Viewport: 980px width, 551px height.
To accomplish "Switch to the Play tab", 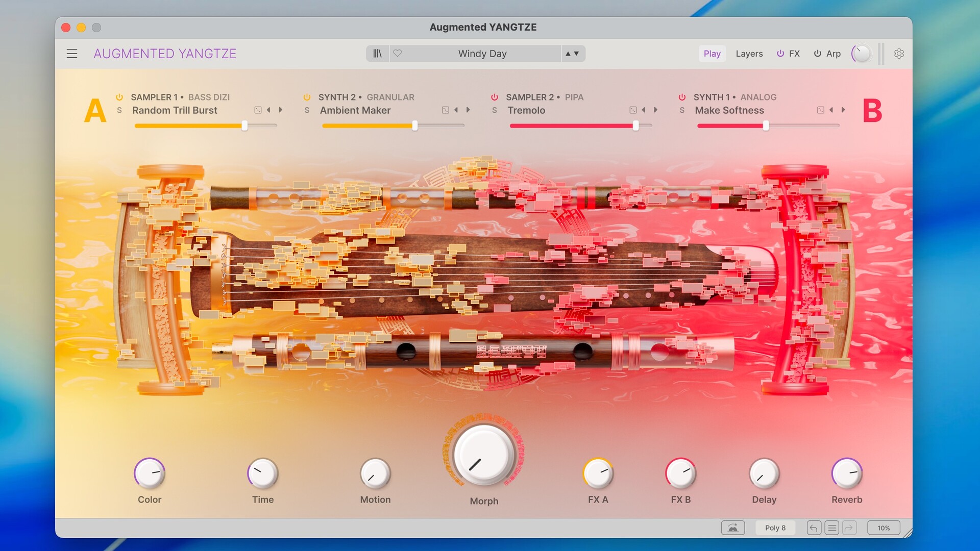I will point(712,54).
